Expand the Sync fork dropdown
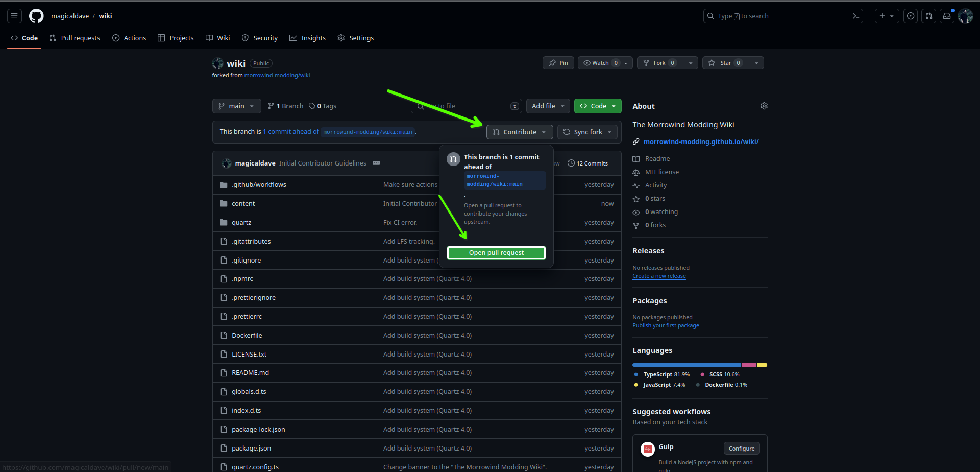 [587, 132]
